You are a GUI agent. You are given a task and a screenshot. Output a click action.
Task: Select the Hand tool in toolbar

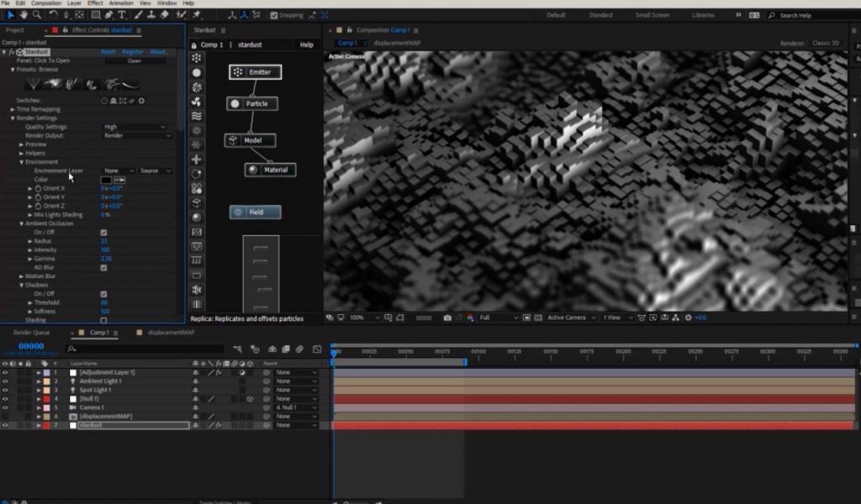pos(24,15)
